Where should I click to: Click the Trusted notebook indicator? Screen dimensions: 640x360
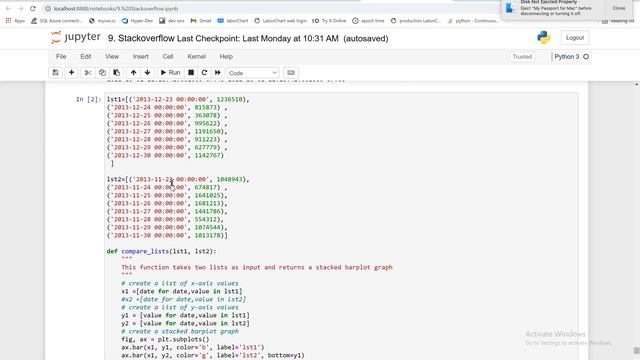click(x=522, y=57)
